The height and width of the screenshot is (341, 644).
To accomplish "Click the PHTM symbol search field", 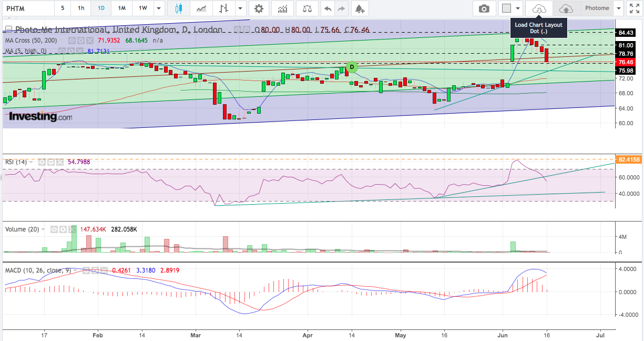I will pos(27,8).
